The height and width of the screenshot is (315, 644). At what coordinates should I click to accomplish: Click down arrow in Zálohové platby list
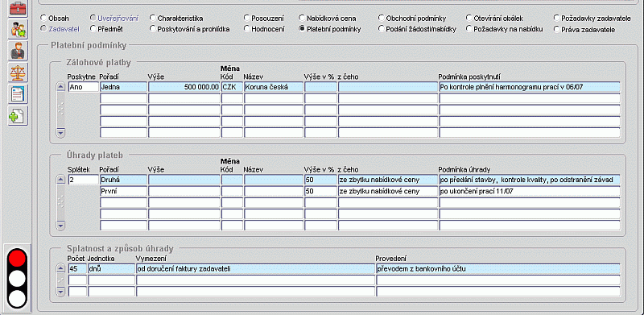click(x=61, y=133)
